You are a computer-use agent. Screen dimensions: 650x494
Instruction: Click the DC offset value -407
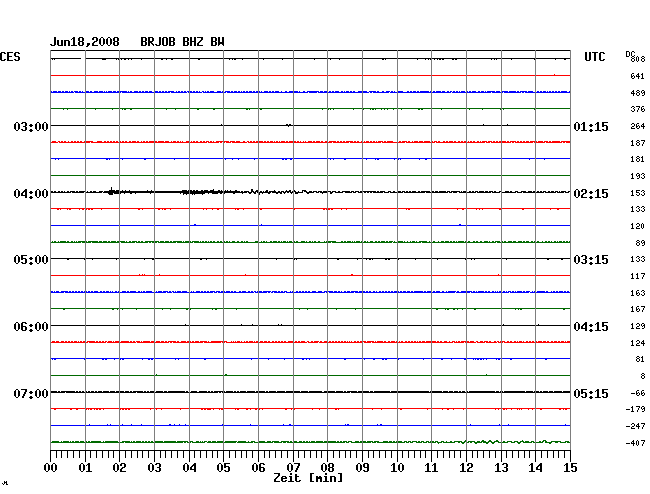[635, 443]
